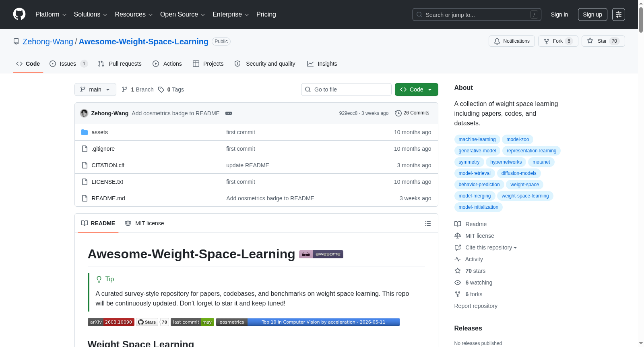Open the hypernetworks topic tag
This screenshot has height=347, width=644.
coord(506,162)
